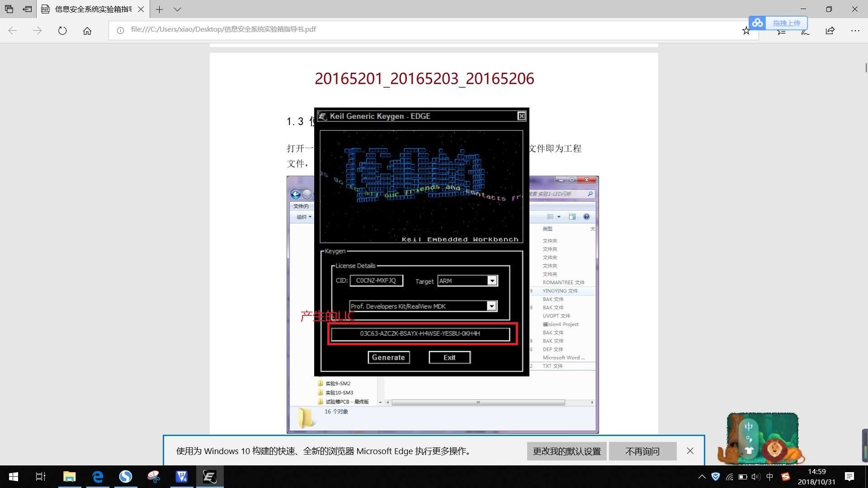Toggle the 中 input language indicator in tray
Screen dimensions: 868x488
(770, 477)
